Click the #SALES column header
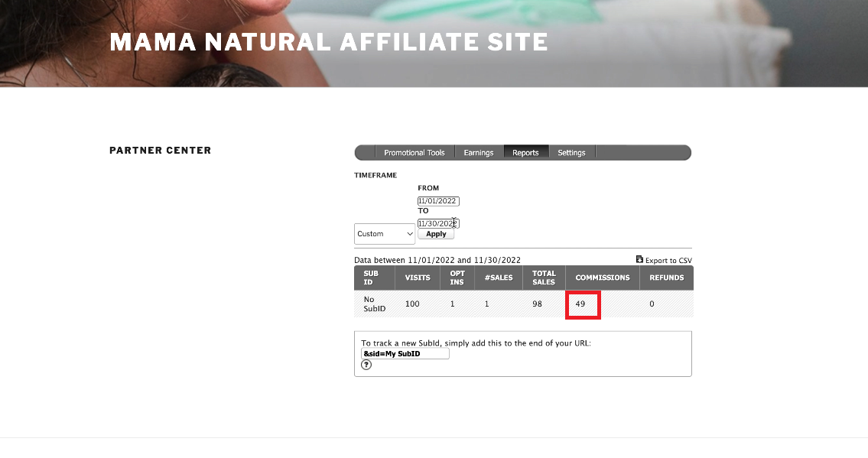The width and height of the screenshot is (868, 458). [x=499, y=278]
